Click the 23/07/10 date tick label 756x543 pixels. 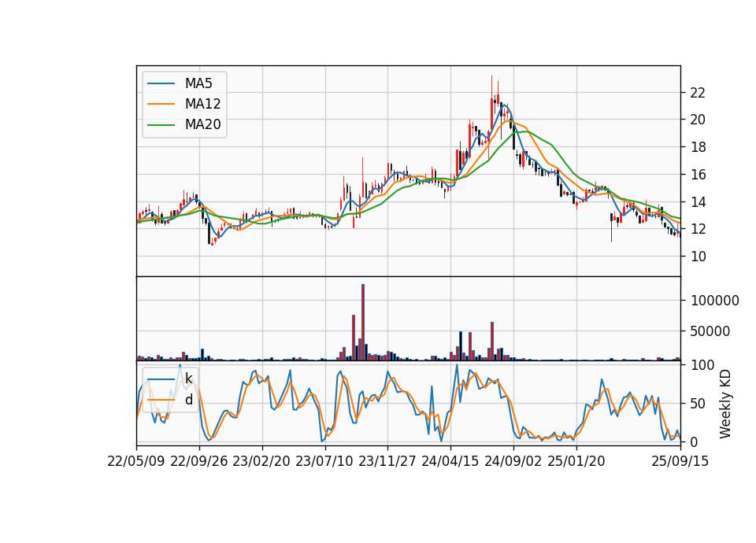tap(324, 461)
